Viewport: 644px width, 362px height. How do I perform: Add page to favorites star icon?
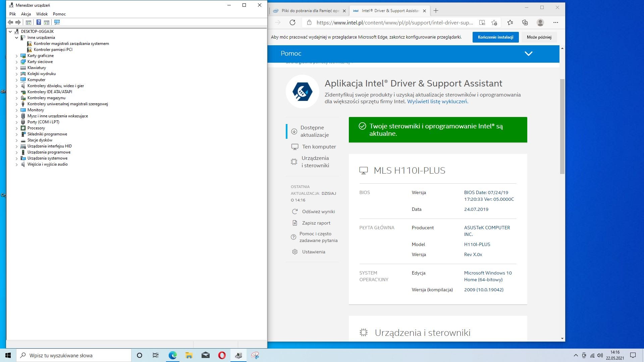click(x=494, y=22)
